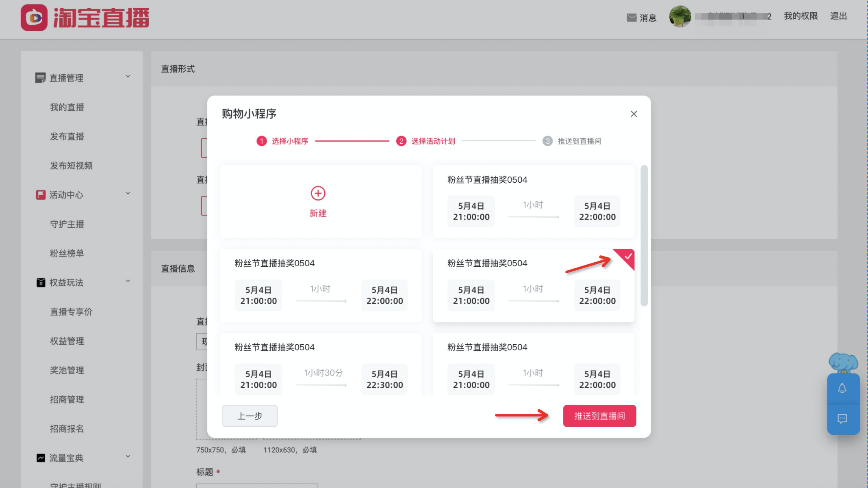
Task: Open messages envelope icon
Action: [631, 17]
